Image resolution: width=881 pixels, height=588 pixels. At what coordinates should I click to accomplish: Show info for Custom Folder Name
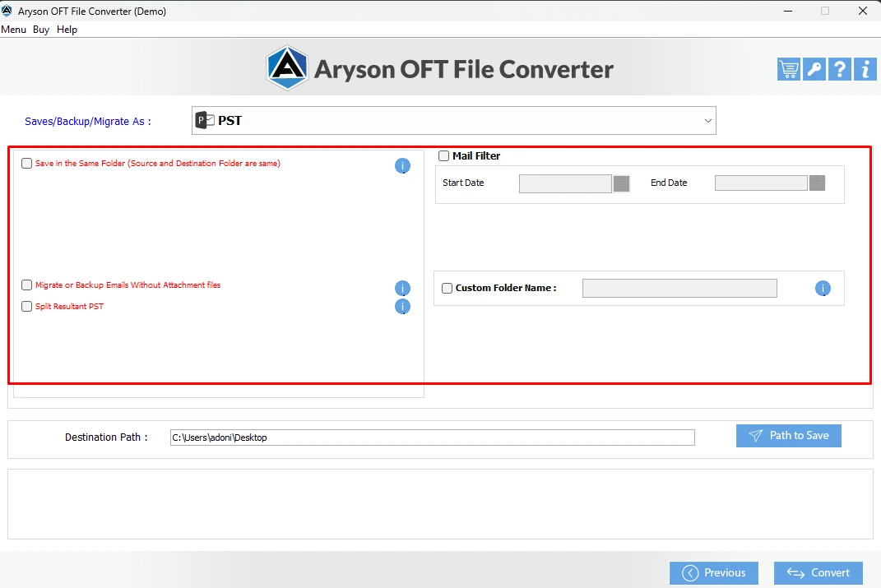(823, 289)
